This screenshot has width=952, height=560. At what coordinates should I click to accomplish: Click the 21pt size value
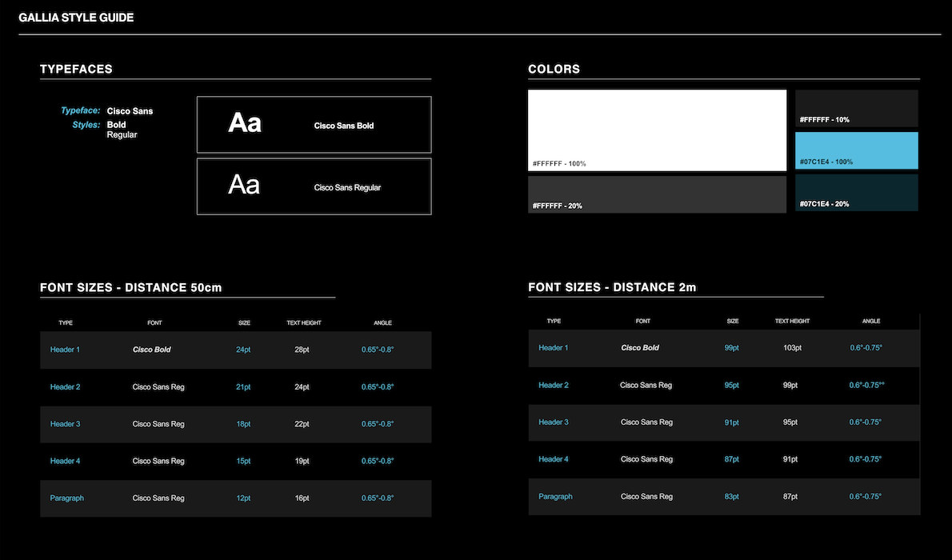[x=243, y=387]
